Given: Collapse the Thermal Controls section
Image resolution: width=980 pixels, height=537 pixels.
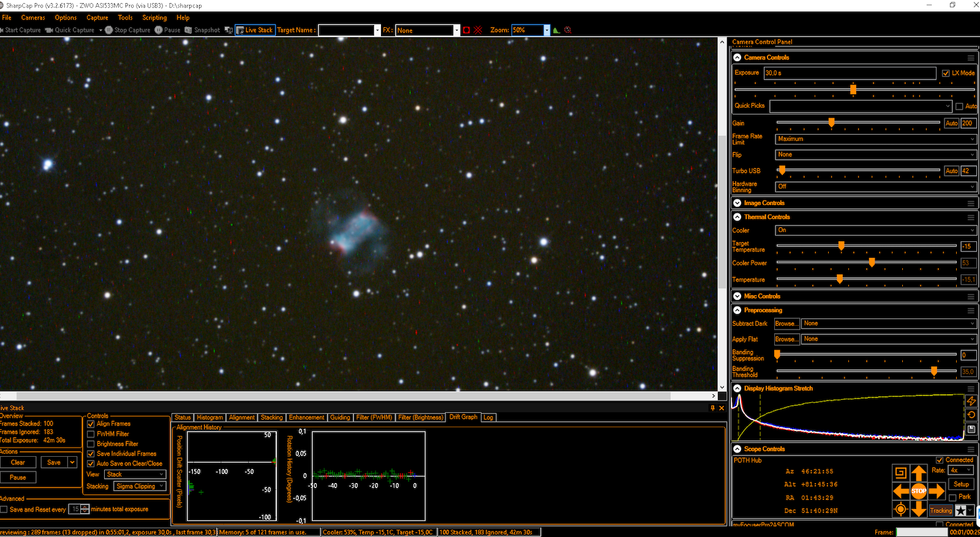Looking at the screenshot, I should 737,217.
